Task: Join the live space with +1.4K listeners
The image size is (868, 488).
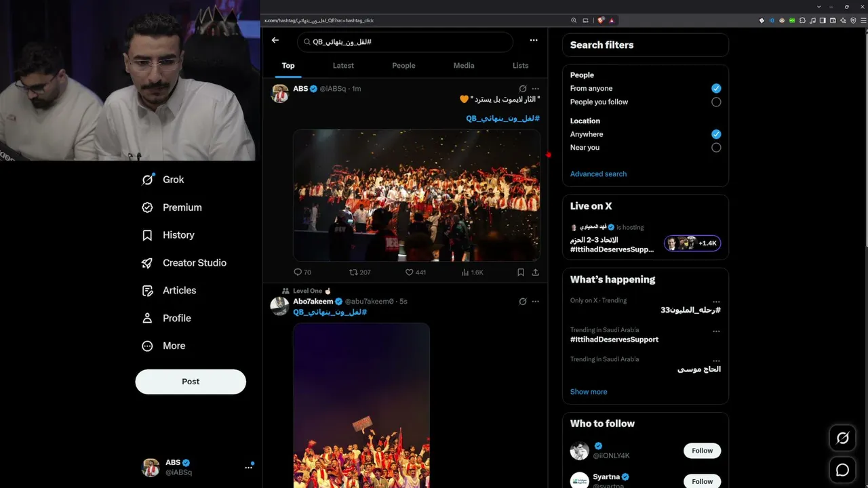Action: [692, 243]
